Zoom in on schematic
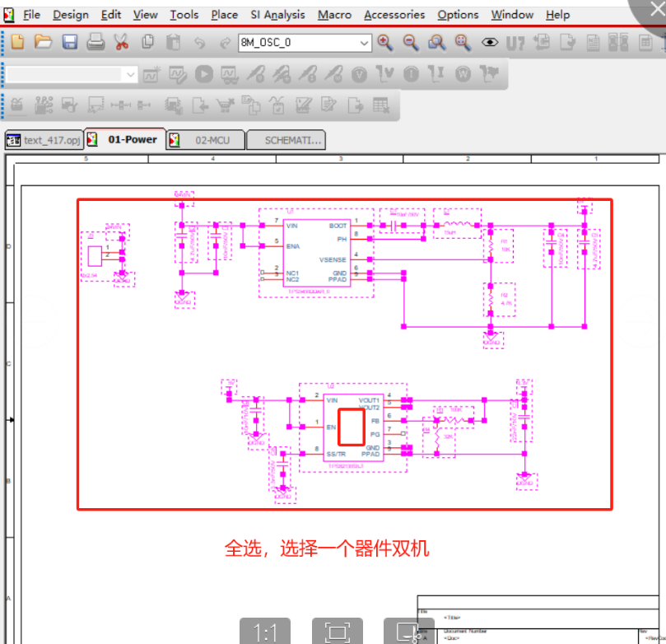Viewport: 666px width, 644px height. [384, 43]
